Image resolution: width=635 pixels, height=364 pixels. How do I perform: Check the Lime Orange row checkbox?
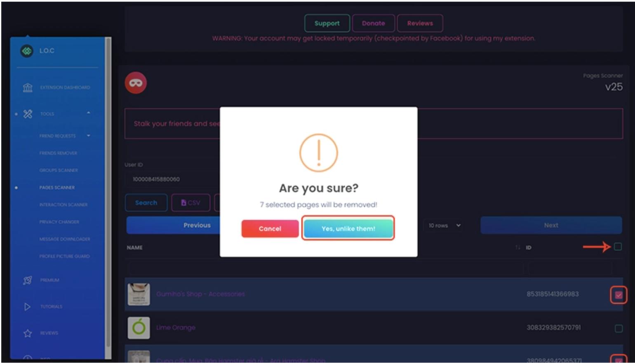(618, 327)
